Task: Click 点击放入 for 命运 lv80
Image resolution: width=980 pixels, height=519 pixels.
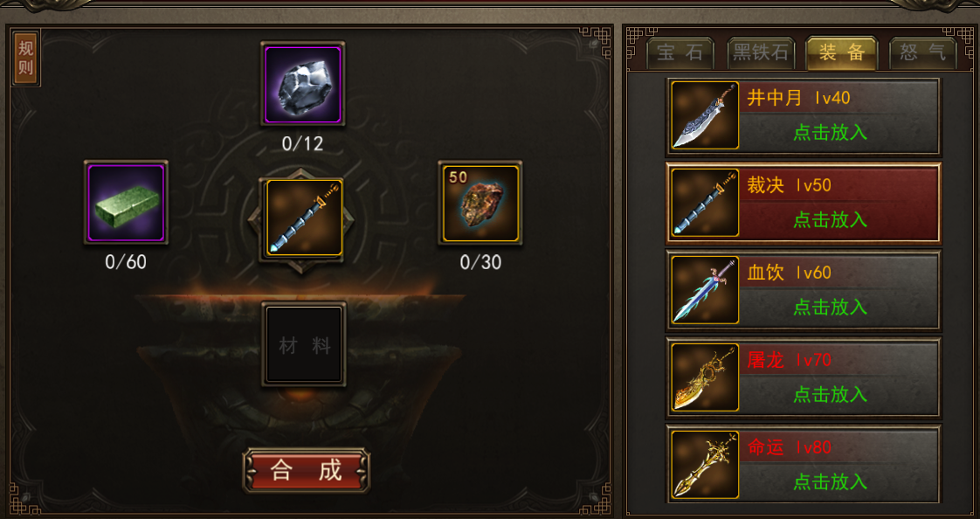Action: pos(830,482)
